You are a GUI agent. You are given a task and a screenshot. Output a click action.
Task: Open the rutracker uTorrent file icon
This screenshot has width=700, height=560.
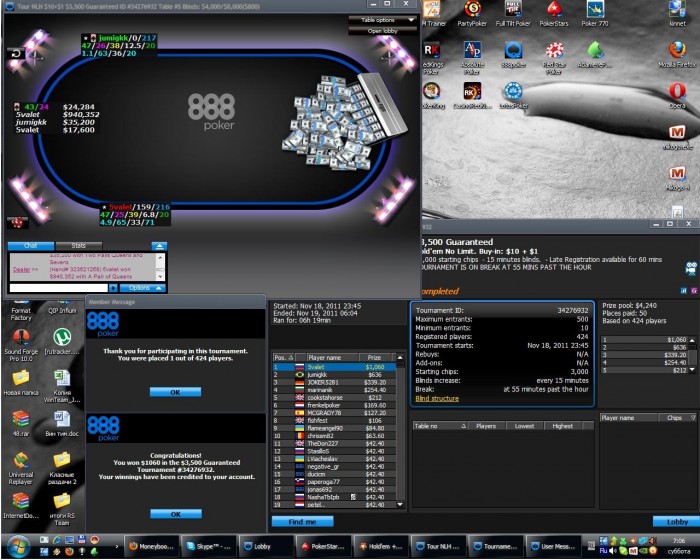click(x=62, y=342)
